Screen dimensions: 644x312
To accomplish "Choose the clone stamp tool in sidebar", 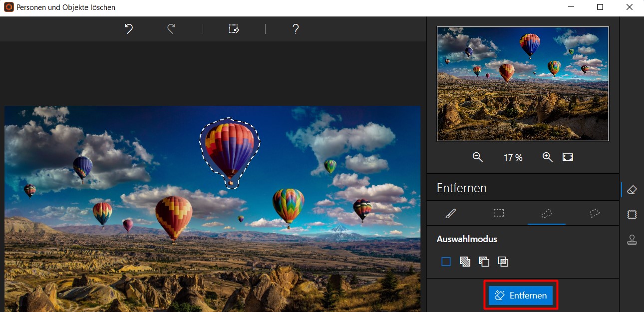I will tap(632, 240).
